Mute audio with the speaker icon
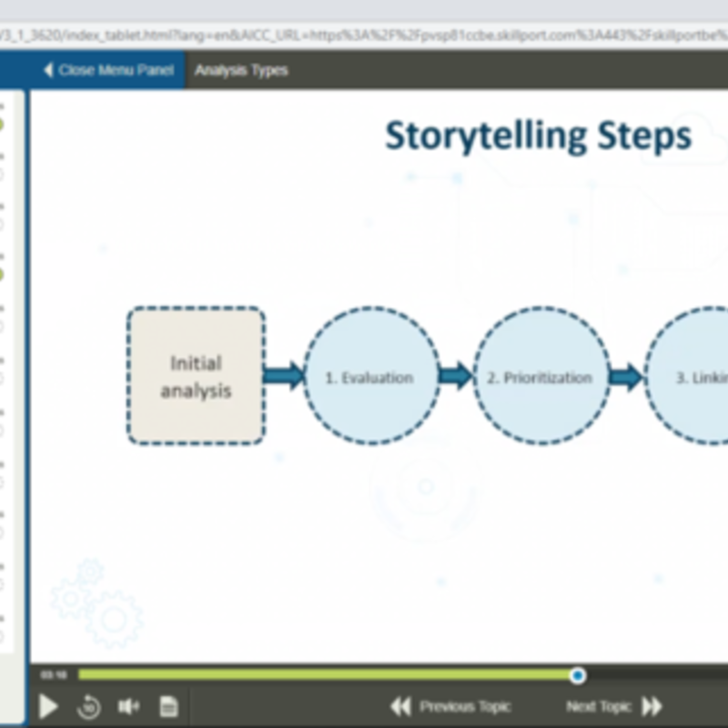Image resolution: width=728 pixels, height=728 pixels. pos(128,706)
